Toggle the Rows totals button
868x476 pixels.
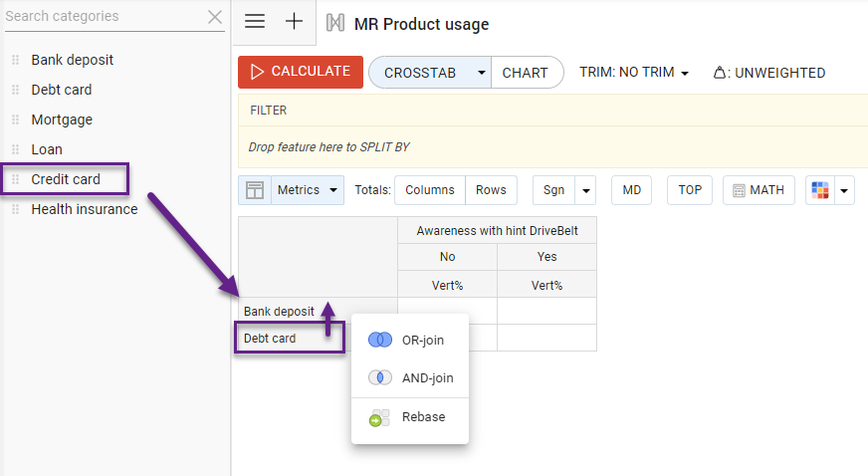(x=491, y=190)
